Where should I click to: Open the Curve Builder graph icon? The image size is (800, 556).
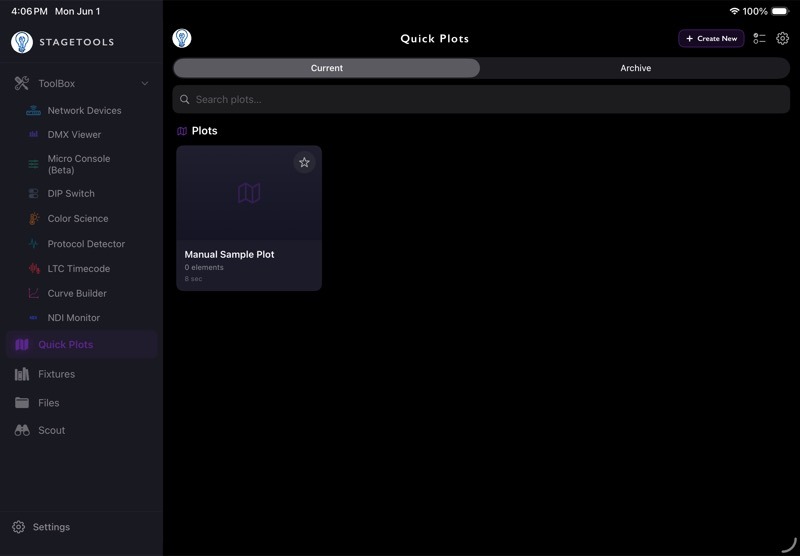[33, 293]
